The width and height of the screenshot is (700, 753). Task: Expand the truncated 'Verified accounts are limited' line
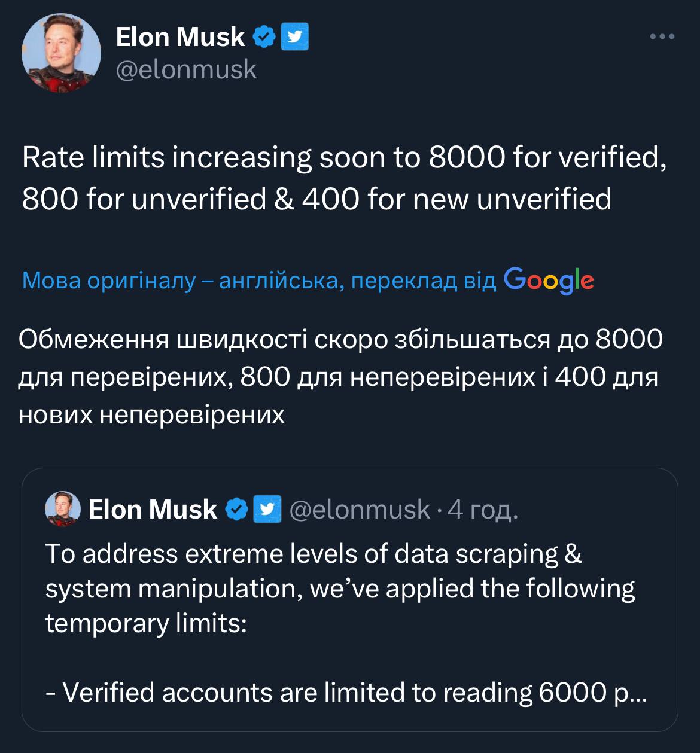pos(346,693)
